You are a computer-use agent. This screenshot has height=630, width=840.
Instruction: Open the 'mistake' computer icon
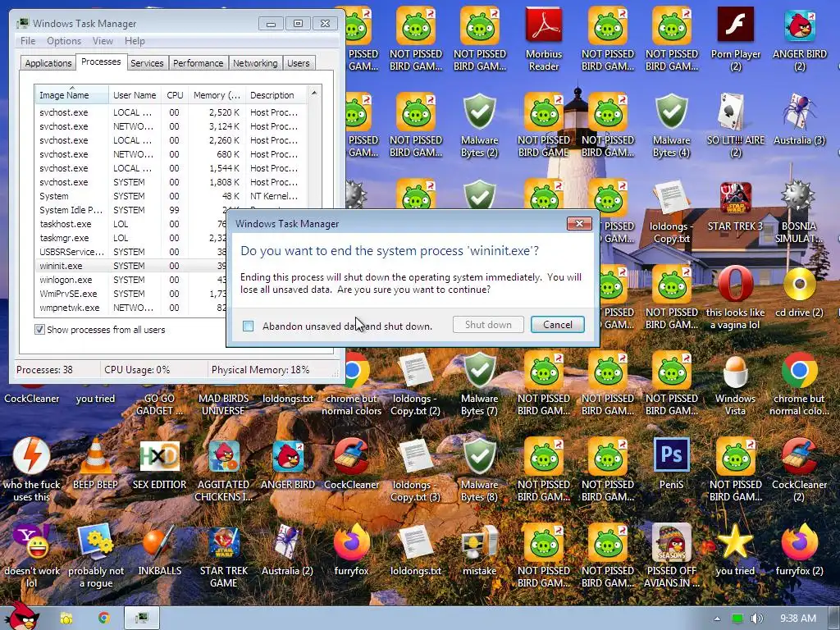coord(479,550)
